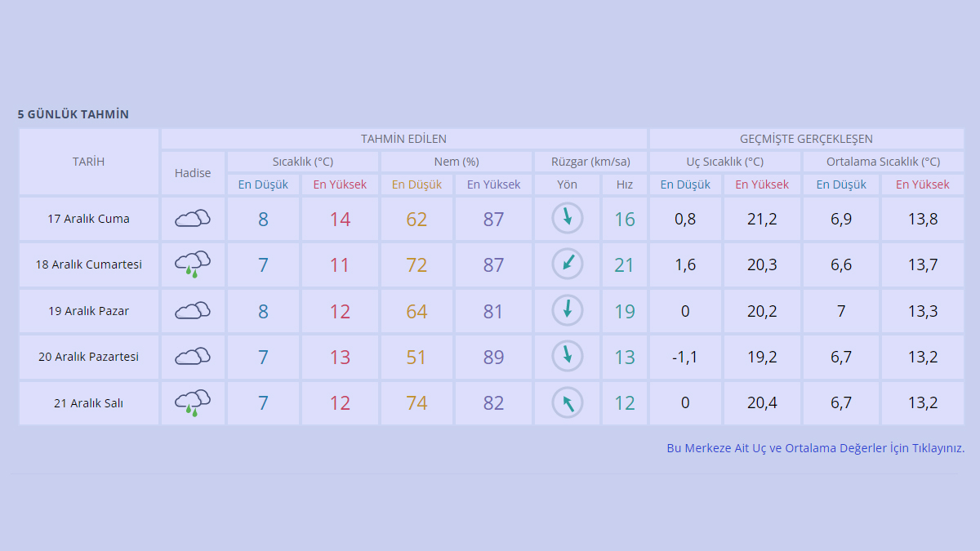Click the rainy cloud icon for 21 Aralık Salı
The image size is (980, 551).
pyautogui.click(x=193, y=402)
